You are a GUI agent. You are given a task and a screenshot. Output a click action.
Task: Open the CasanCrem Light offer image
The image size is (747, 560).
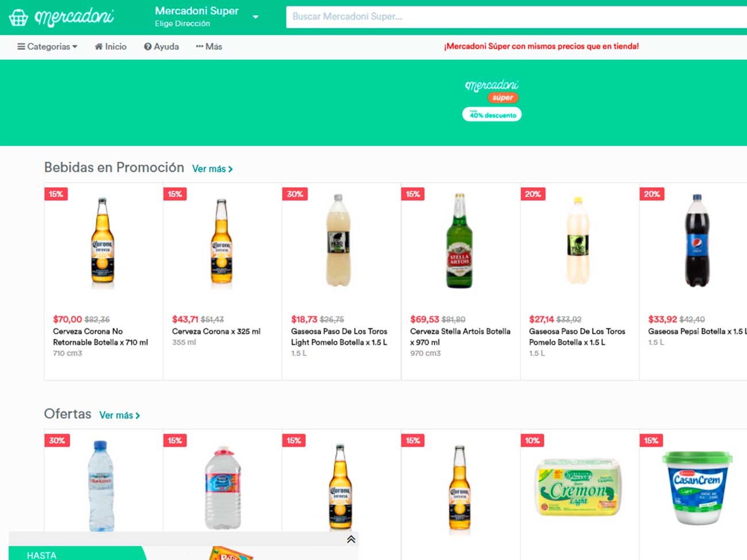point(697,487)
